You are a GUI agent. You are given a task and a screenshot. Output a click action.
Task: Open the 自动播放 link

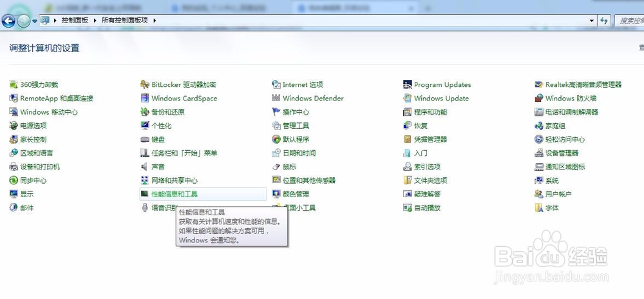[x=427, y=208]
